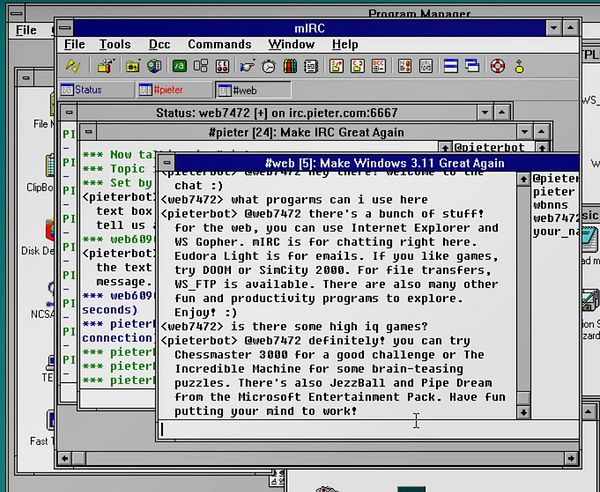Image resolution: width=600 pixels, height=492 pixels.
Task: Click the Tile windows toolbar icon
Action: click(451, 67)
